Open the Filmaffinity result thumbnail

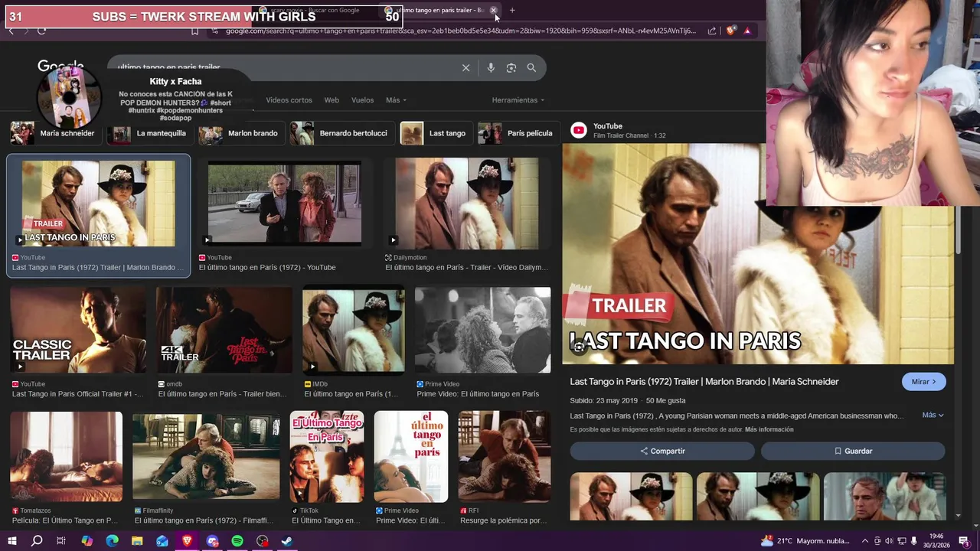click(x=206, y=456)
